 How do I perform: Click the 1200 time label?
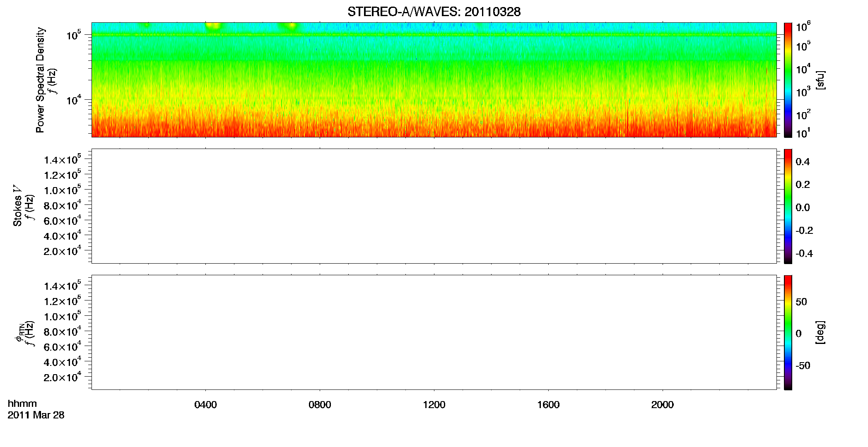[x=434, y=405]
